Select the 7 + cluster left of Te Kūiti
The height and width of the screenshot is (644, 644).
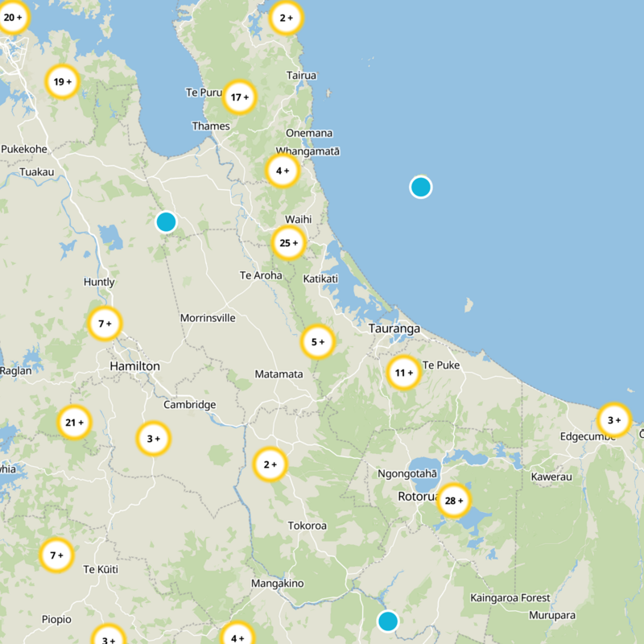(x=56, y=555)
